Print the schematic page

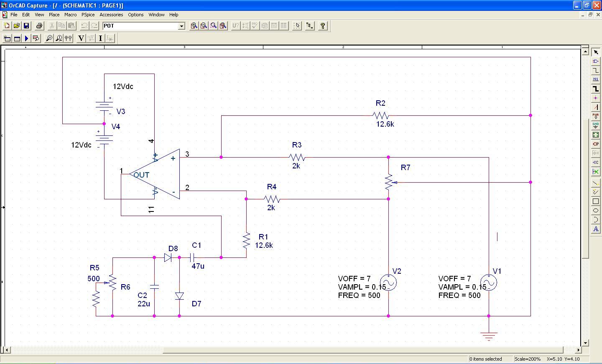pyautogui.click(x=39, y=26)
